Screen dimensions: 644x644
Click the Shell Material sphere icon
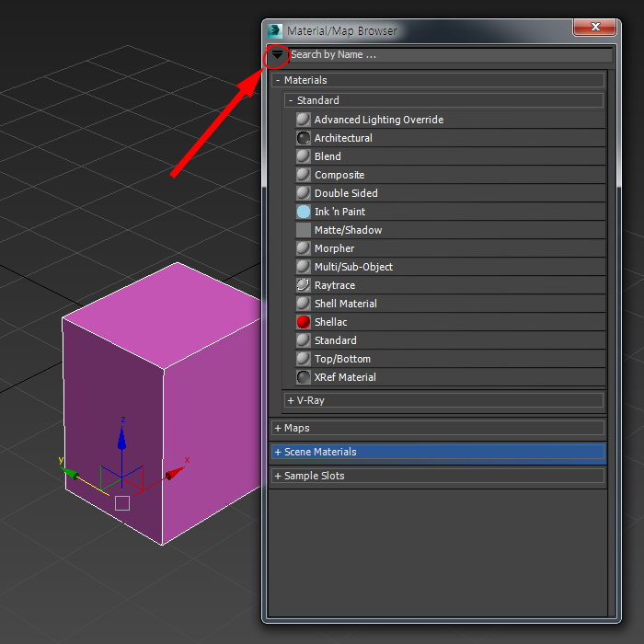[x=303, y=304]
